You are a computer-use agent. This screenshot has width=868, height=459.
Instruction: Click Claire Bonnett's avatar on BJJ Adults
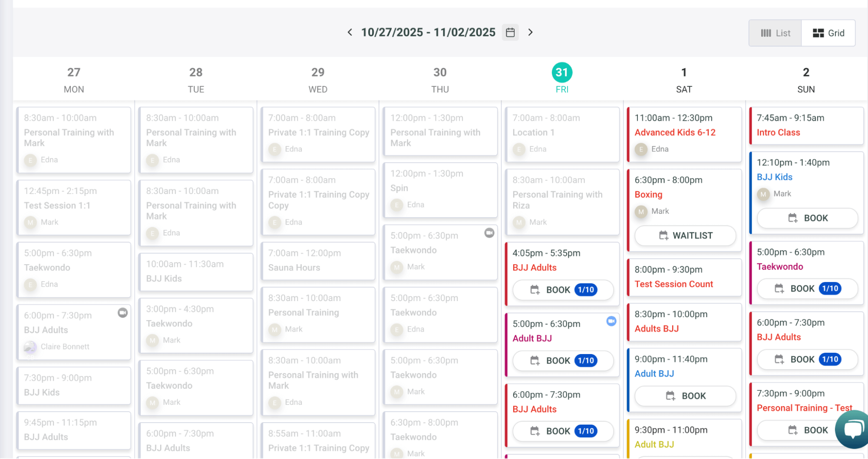coord(30,347)
